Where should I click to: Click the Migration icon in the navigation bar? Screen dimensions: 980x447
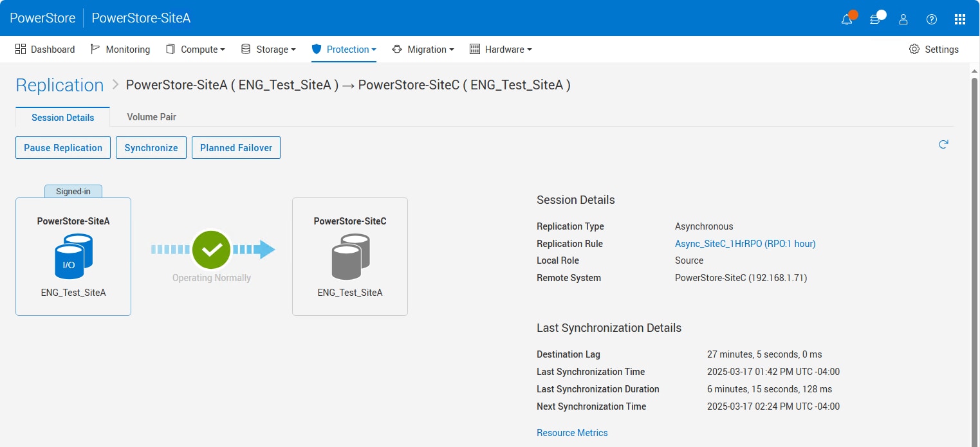[397, 49]
